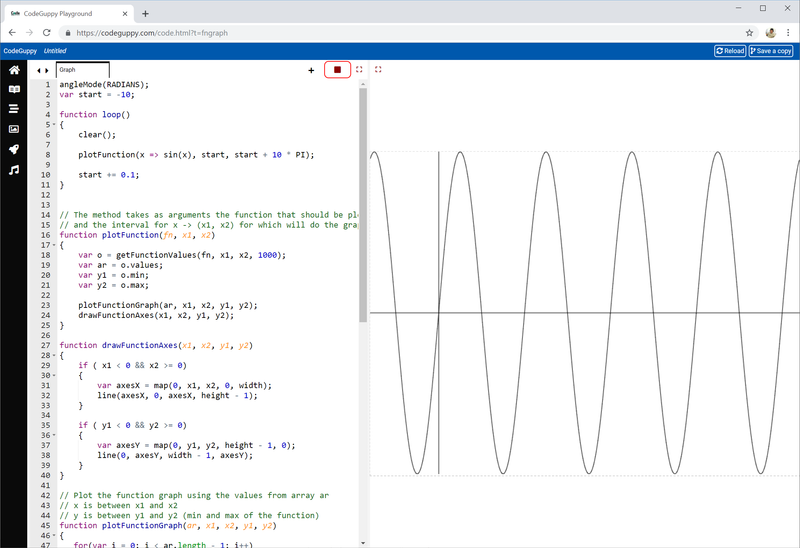
Task: Expand editor to full screen icon
Action: tap(359, 69)
